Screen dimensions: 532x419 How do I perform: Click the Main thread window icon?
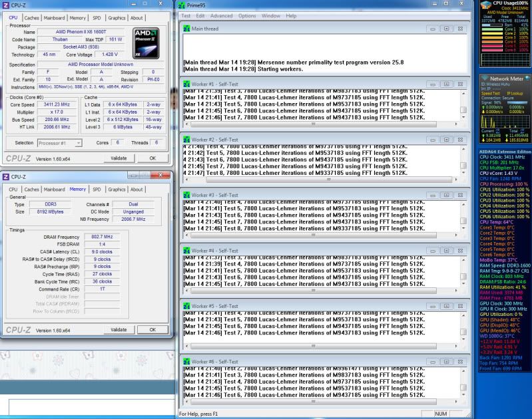pos(186,29)
